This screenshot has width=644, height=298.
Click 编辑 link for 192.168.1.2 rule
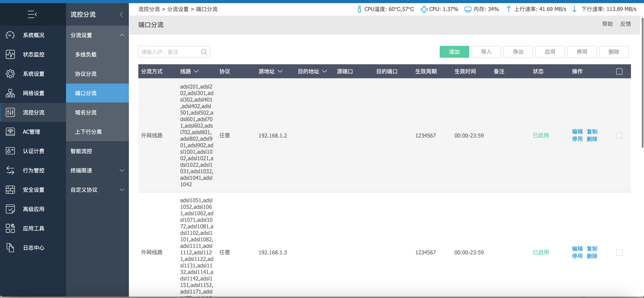(577, 132)
